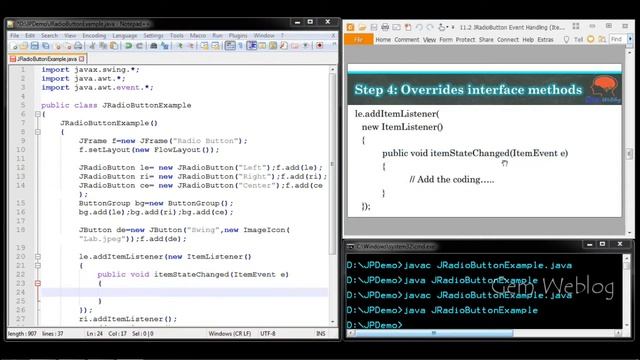The height and width of the screenshot is (360, 640).
Task: Click the Foxit Open folder icon
Action: (x=362, y=27)
